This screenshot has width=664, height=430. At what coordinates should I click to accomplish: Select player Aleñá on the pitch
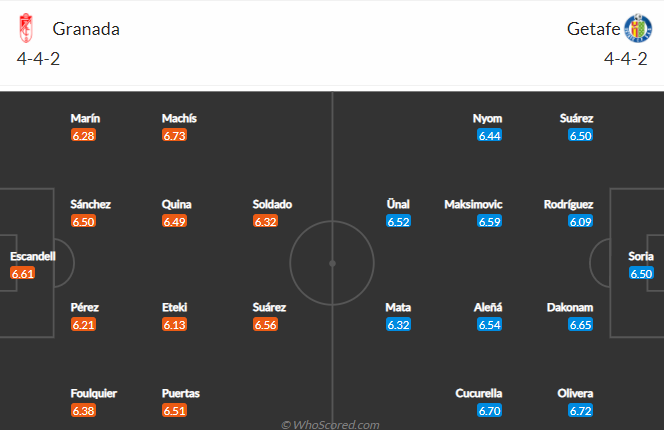point(488,307)
